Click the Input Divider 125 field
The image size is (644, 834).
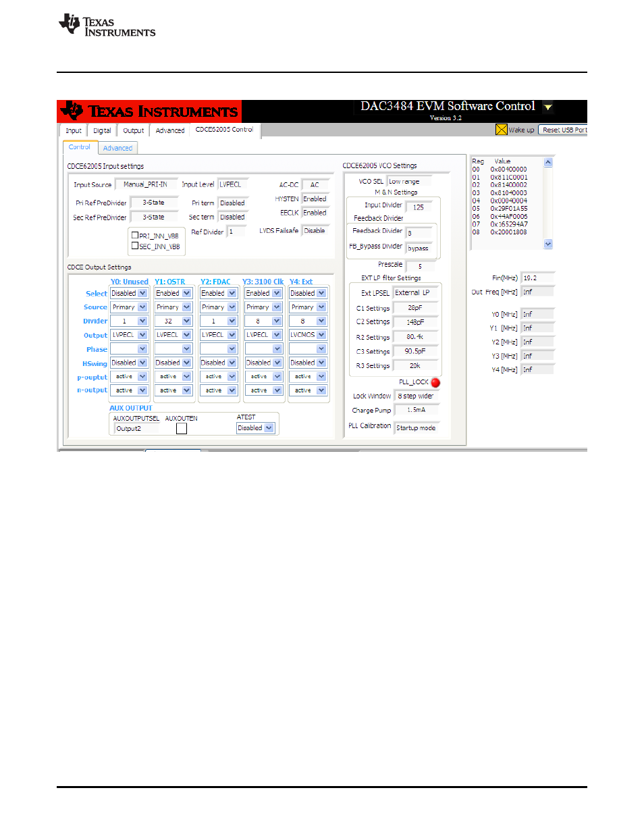point(419,207)
